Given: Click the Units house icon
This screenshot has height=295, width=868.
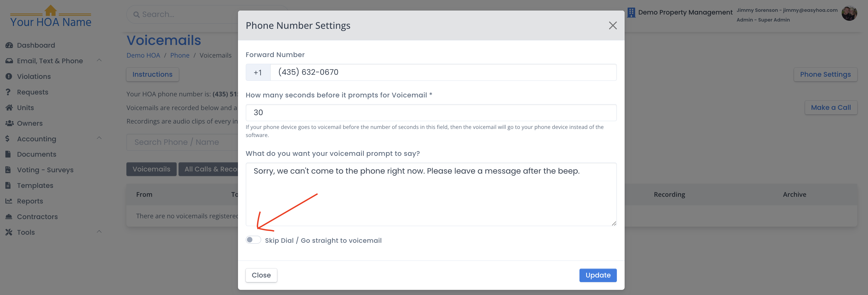Looking at the screenshot, I should [9, 108].
